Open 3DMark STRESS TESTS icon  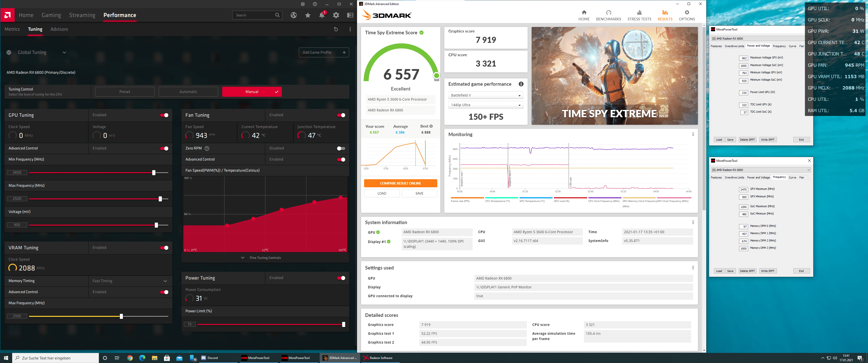click(639, 12)
